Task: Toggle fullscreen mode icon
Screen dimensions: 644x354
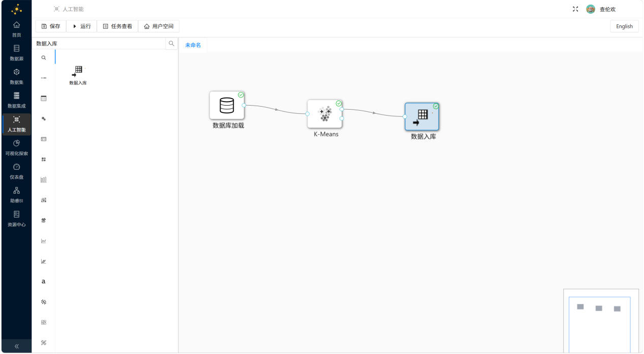Action: [x=575, y=9]
